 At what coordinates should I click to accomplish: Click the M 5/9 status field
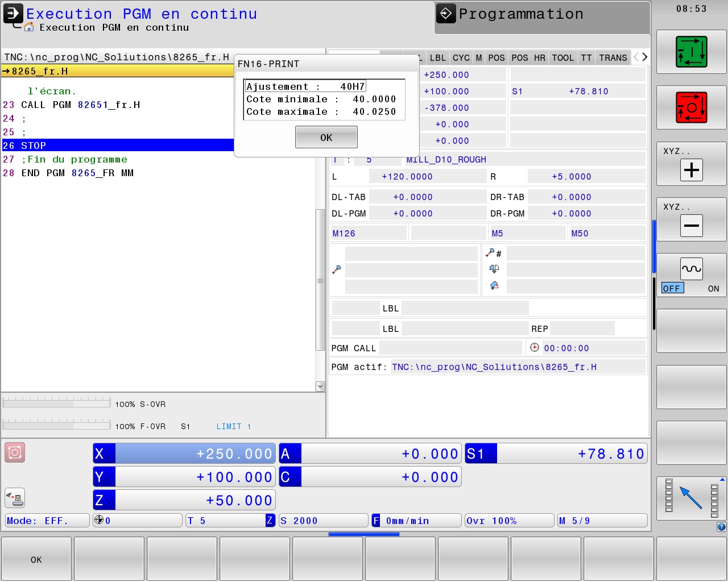pos(602,521)
